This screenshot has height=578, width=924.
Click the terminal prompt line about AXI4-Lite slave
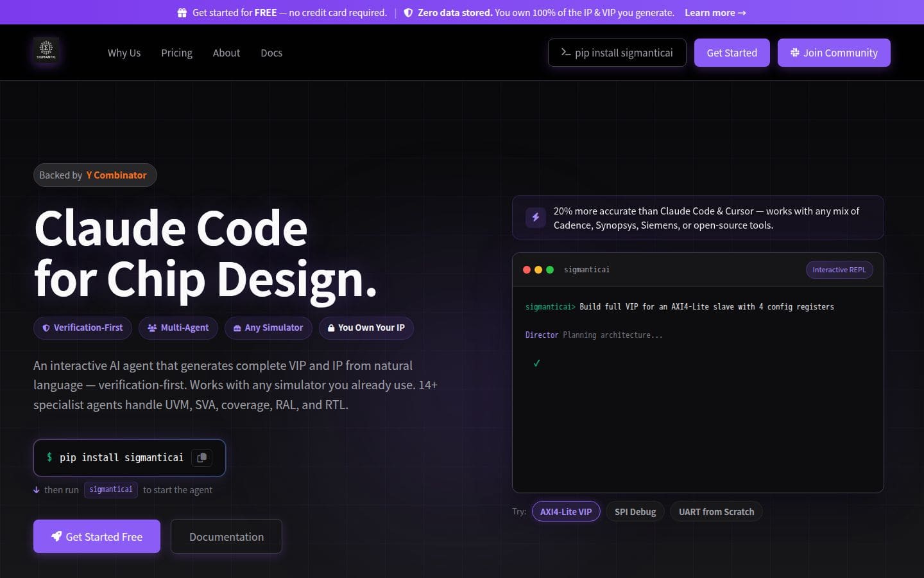pyautogui.click(x=680, y=307)
